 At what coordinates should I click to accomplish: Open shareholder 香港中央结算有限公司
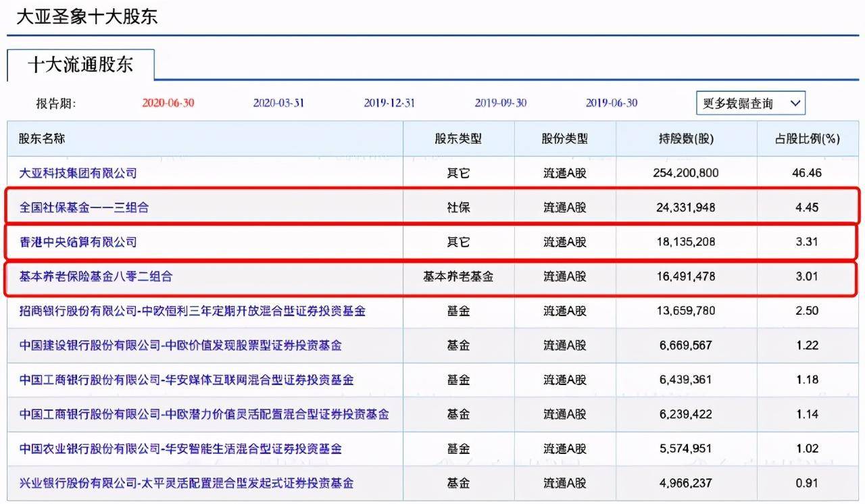[78, 242]
